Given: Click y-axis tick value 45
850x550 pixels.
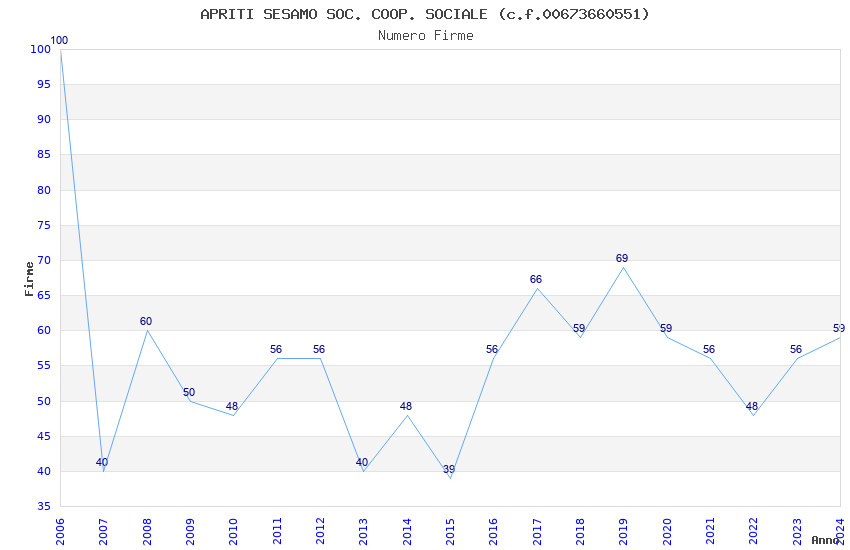Looking at the screenshot, I should coord(44,437).
